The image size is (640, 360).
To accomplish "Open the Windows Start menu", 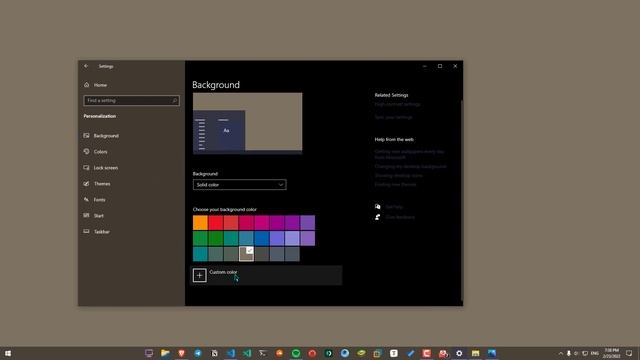I will tap(8, 353).
